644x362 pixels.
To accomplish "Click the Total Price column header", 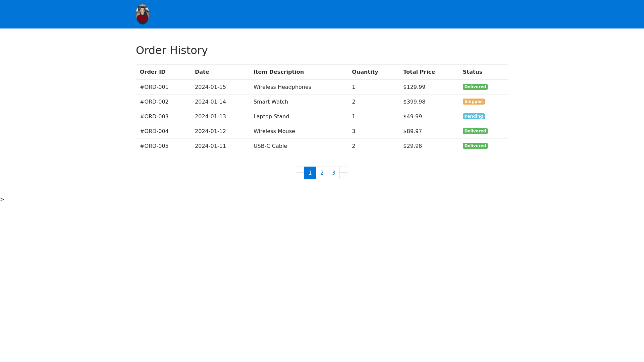I will click(419, 72).
